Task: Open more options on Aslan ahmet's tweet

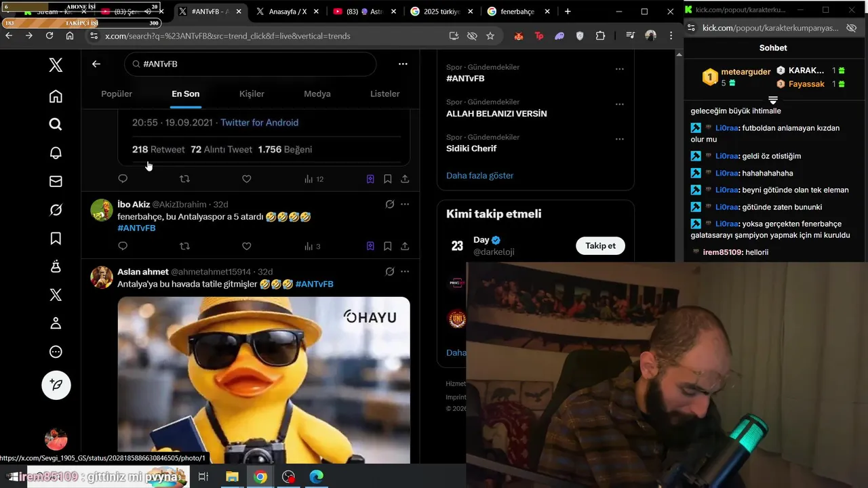Action: (x=405, y=271)
